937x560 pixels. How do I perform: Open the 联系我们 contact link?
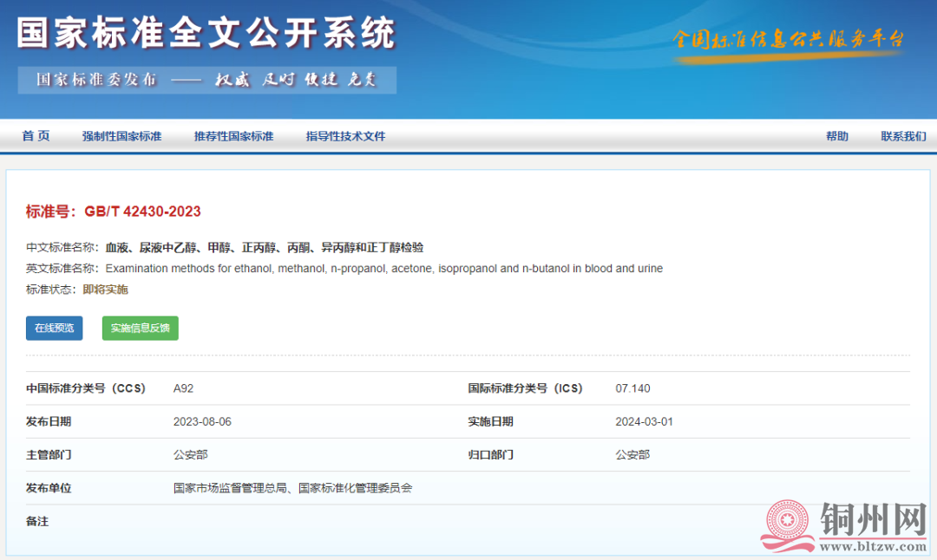(903, 136)
